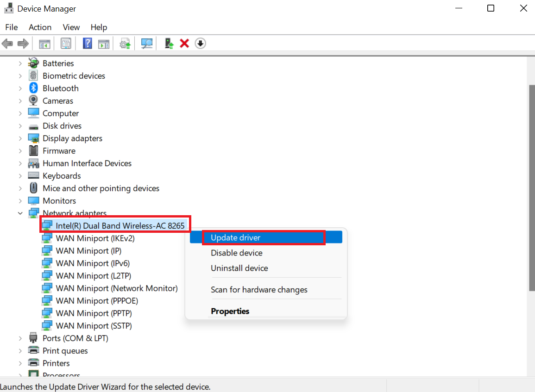Click the Firmware chip icon
Viewport: 535px width, 392px height.
click(x=33, y=150)
